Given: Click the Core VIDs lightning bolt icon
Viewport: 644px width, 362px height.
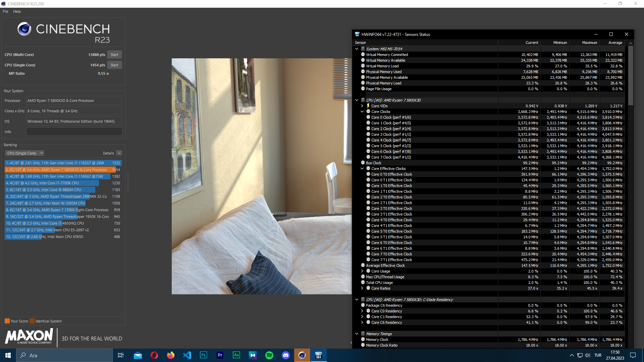Looking at the screenshot, I should pos(368,106).
